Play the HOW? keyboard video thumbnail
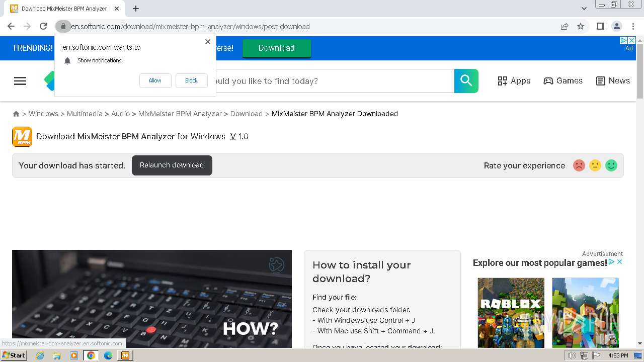Image resolution: width=644 pixels, height=362 pixels. tap(152, 299)
